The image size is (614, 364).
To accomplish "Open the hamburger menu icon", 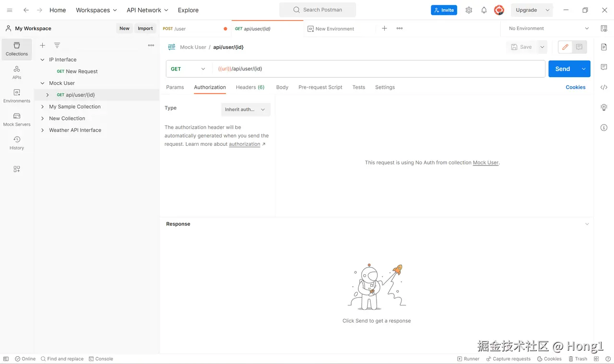I will click(10, 10).
